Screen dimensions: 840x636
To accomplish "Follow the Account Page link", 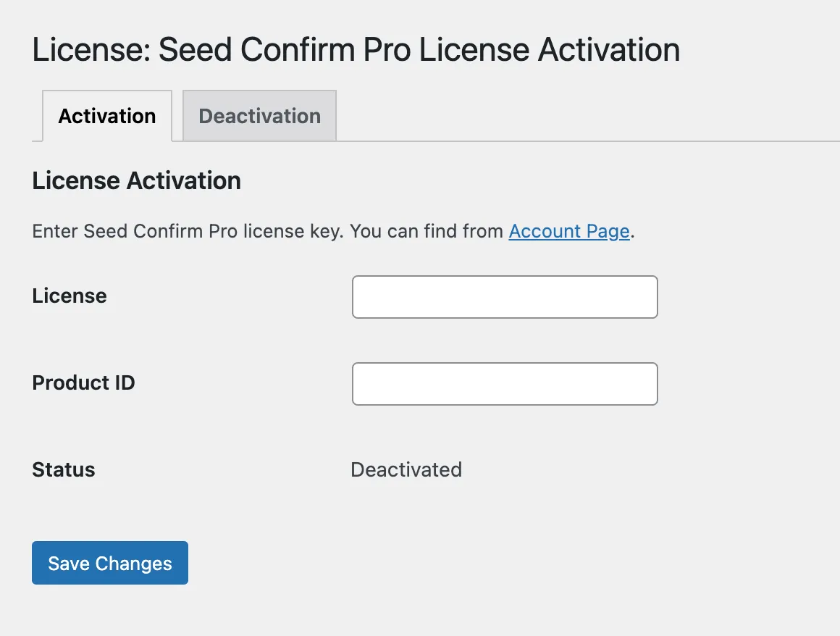I will click(x=569, y=231).
